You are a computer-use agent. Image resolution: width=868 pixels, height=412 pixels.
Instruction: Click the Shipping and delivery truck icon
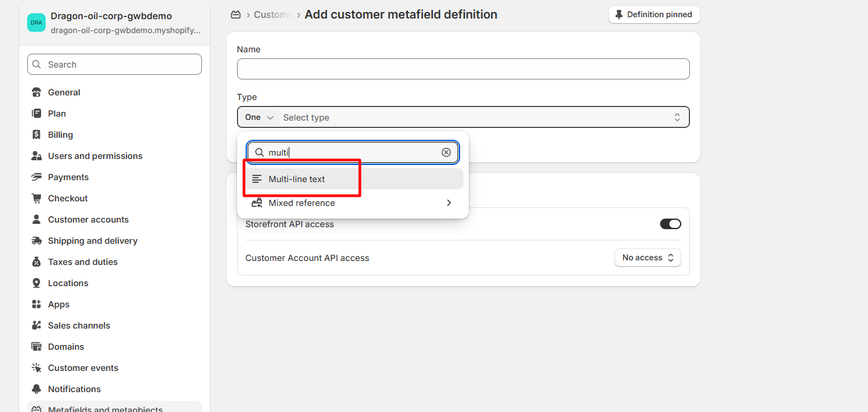[x=36, y=240]
